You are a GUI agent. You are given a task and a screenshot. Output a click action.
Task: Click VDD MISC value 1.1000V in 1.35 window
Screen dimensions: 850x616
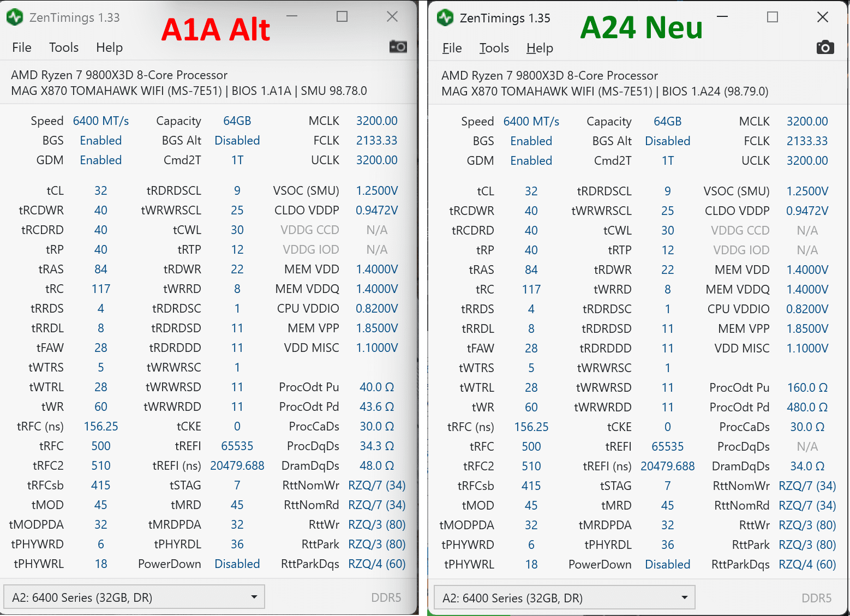[x=807, y=348]
